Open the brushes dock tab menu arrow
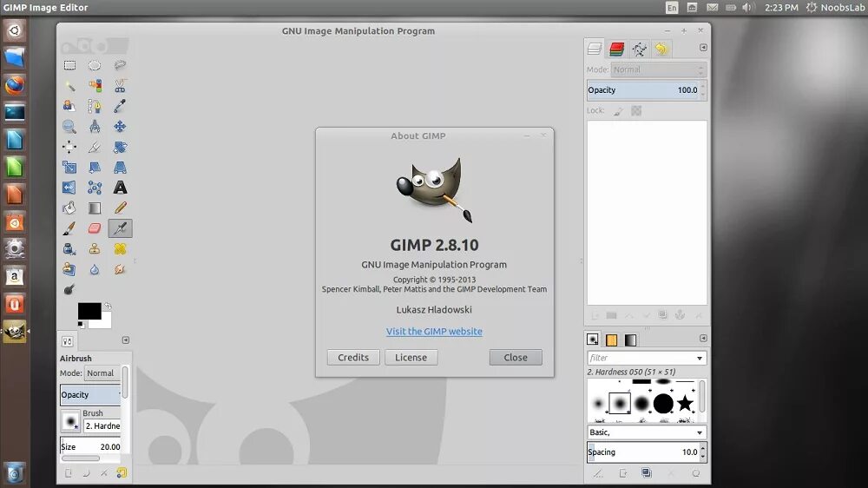 pos(703,338)
